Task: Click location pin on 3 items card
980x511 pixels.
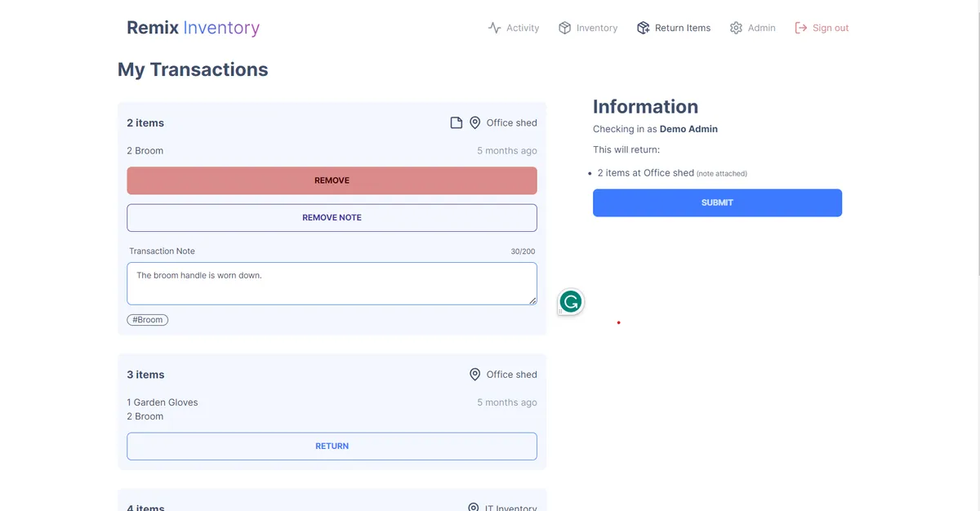Action: coord(474,375)
